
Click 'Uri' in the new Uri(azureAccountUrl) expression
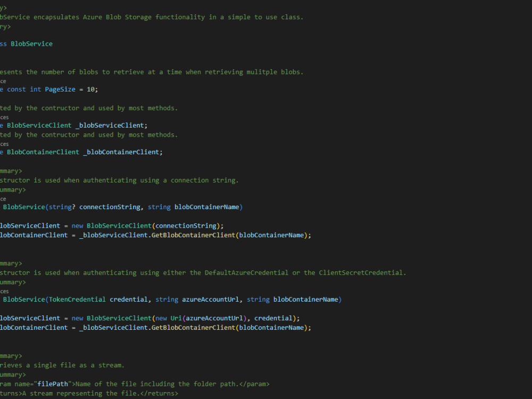(x=176, y=318)
